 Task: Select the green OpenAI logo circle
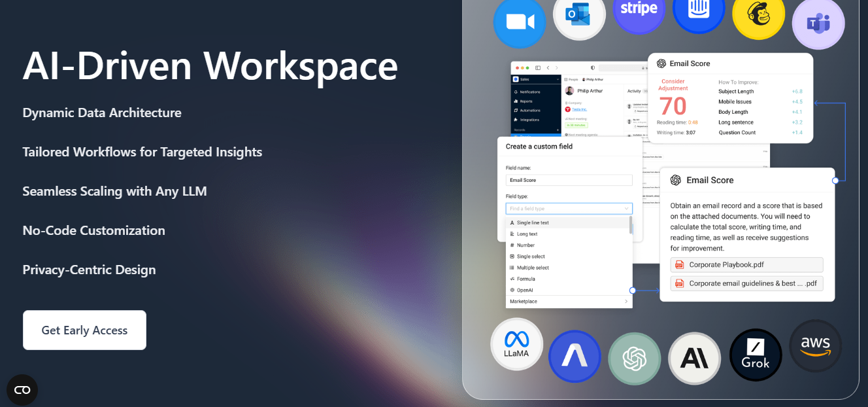[634, 358]
